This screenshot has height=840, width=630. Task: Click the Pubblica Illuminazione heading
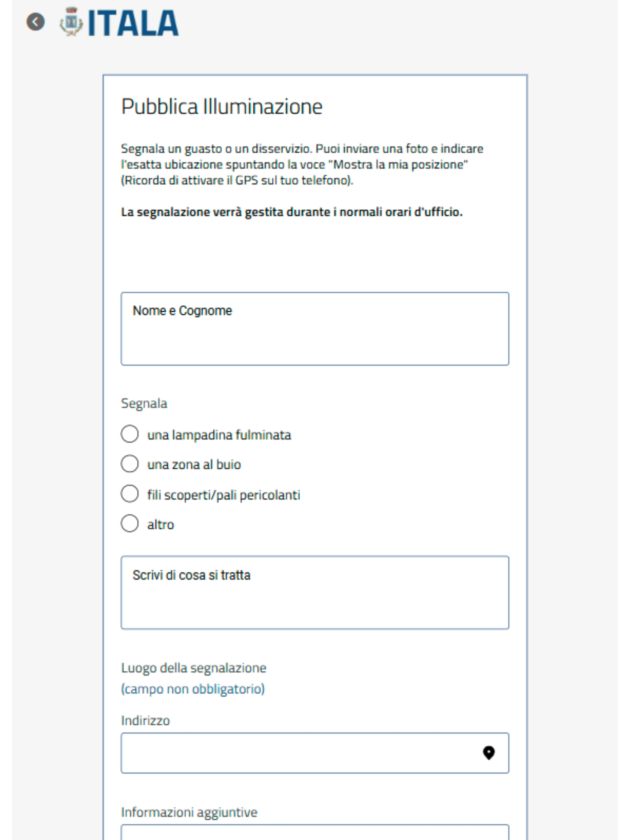[x=222, y=106]
